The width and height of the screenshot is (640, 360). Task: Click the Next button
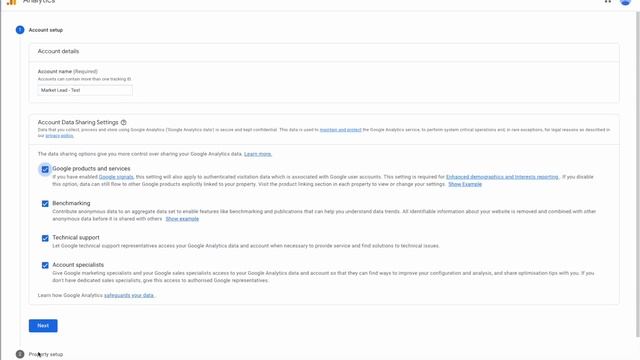pyautogui.click(x=43, y=326)
